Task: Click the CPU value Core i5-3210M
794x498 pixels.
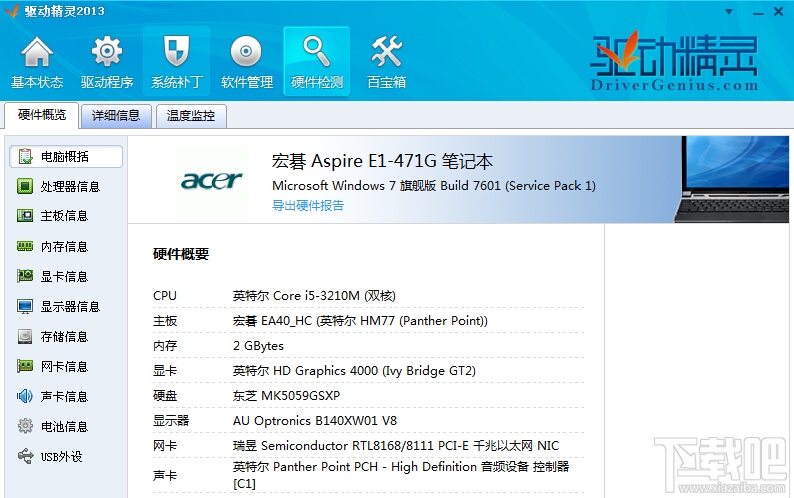Action: tap(314, 295)
